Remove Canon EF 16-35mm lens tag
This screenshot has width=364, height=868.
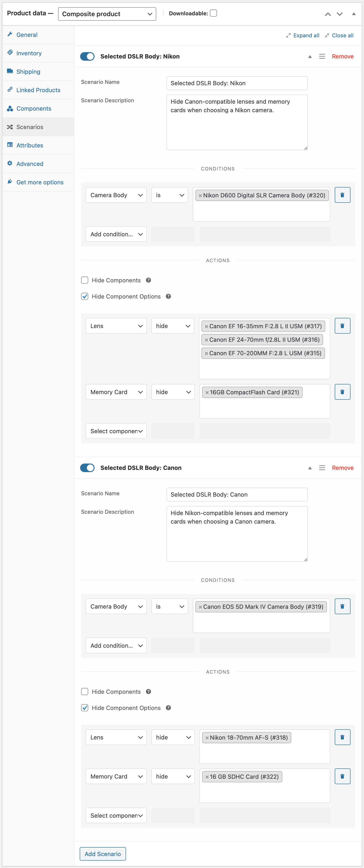206,326
